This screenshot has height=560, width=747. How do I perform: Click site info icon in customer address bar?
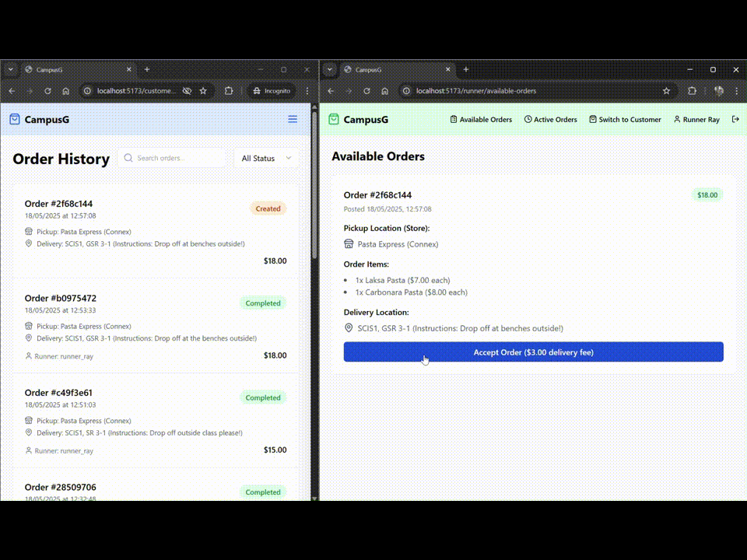87,91
